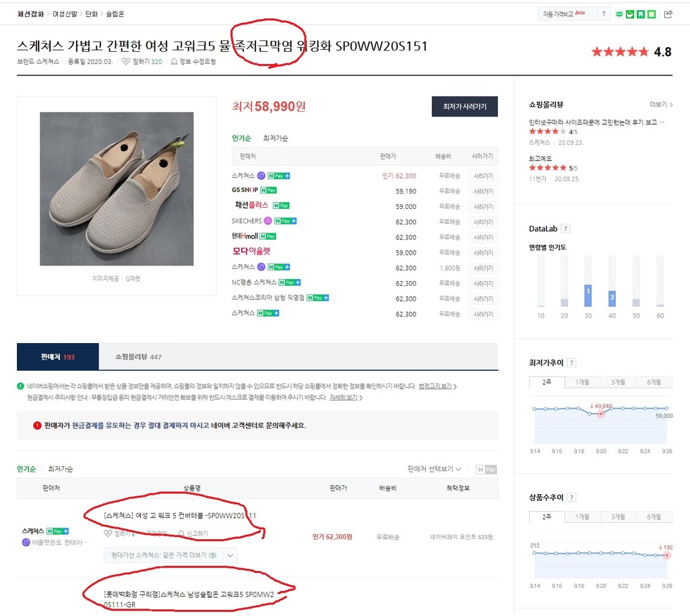Share to Naver Memo yellow icon
The image size is (690, 616).
[x=652, y=15]
